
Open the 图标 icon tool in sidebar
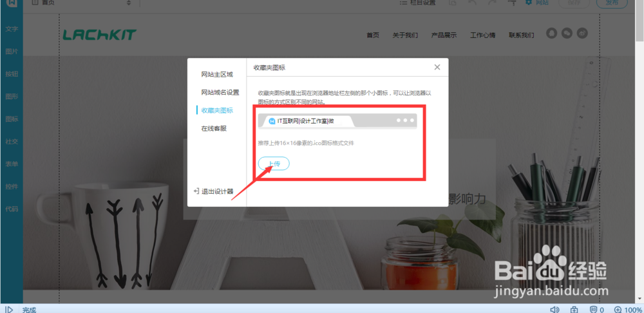12,119
